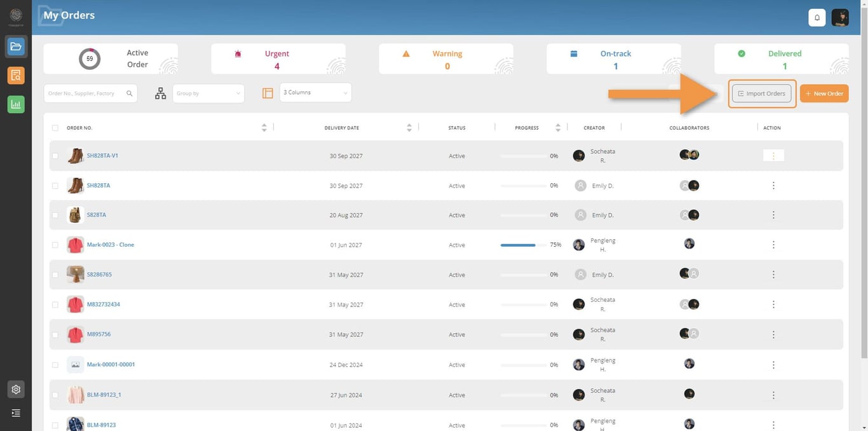
Task: Click delivery date 24 Dec 2024
Action: [346, 365]
